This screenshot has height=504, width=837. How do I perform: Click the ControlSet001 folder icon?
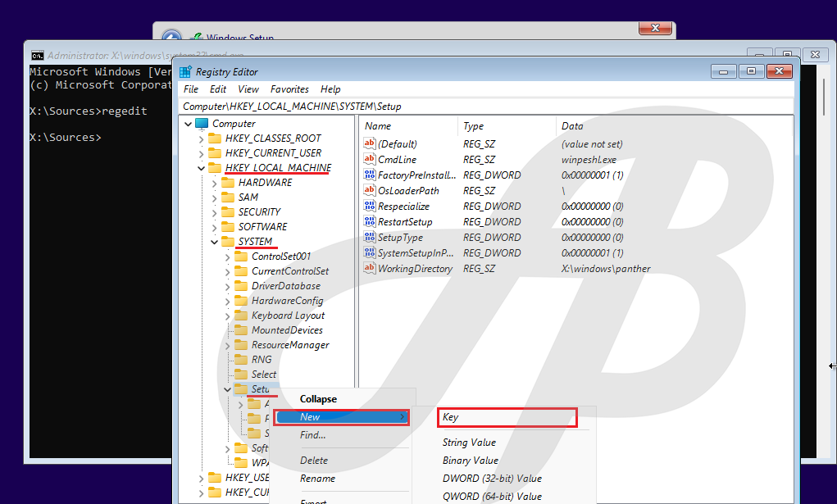(241, 257)
